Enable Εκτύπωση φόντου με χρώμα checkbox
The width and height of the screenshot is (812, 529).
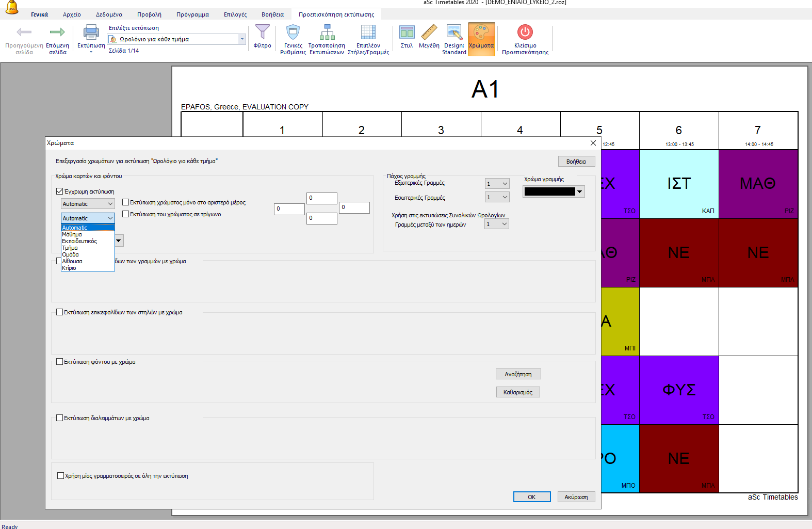(60, 362)
